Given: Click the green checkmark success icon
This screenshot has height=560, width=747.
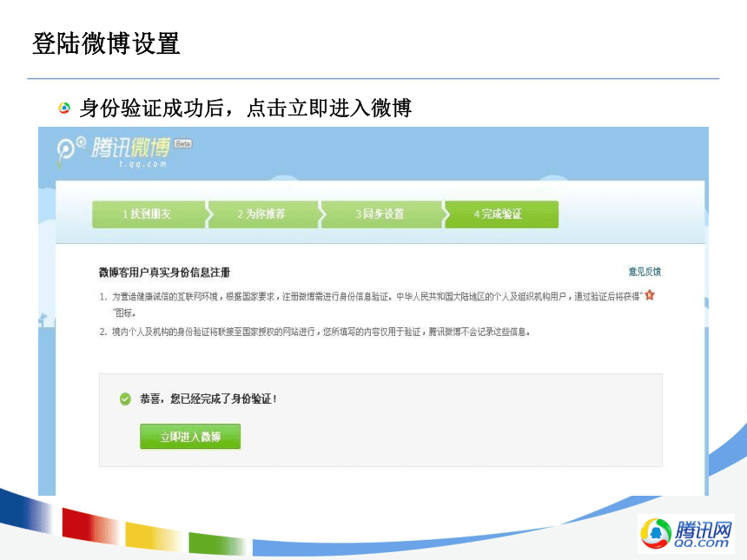Looking at the screenshot, I should coord(125,399).
